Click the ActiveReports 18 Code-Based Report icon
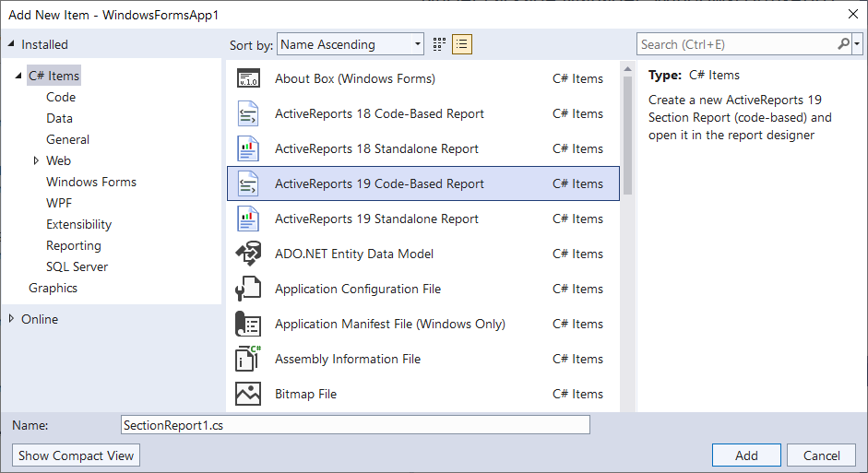Screen dimensions: 868x473 click(x=248, y=113)
